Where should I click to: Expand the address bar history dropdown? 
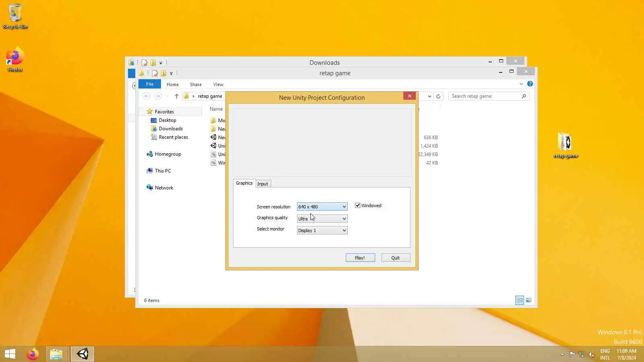pyautogui.click(x=429, y=96)
